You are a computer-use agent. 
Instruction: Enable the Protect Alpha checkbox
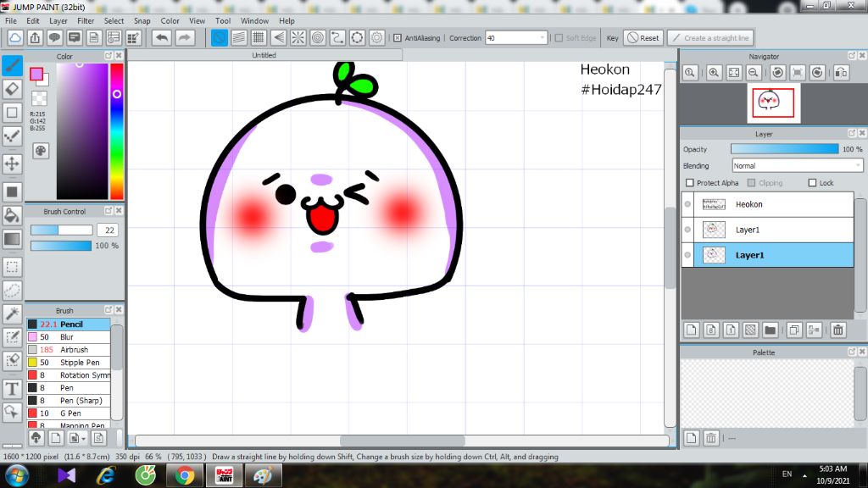tap(690, 183)
